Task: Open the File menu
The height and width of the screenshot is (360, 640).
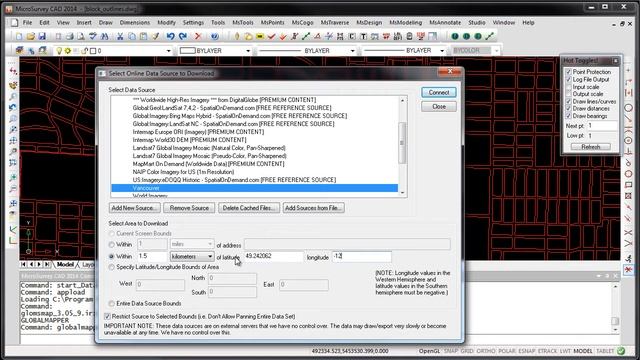Action: point(27,23)
